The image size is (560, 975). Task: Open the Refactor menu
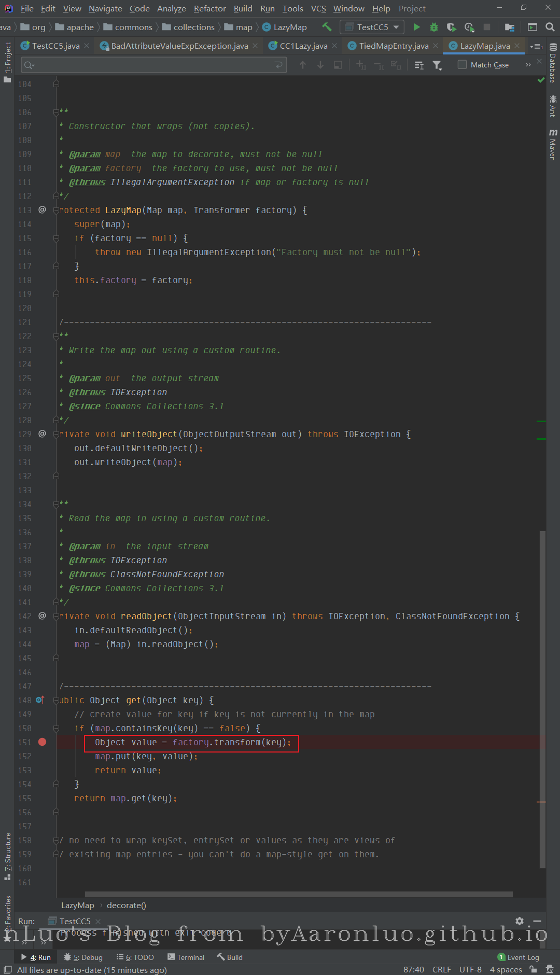[x=209, y=8]
